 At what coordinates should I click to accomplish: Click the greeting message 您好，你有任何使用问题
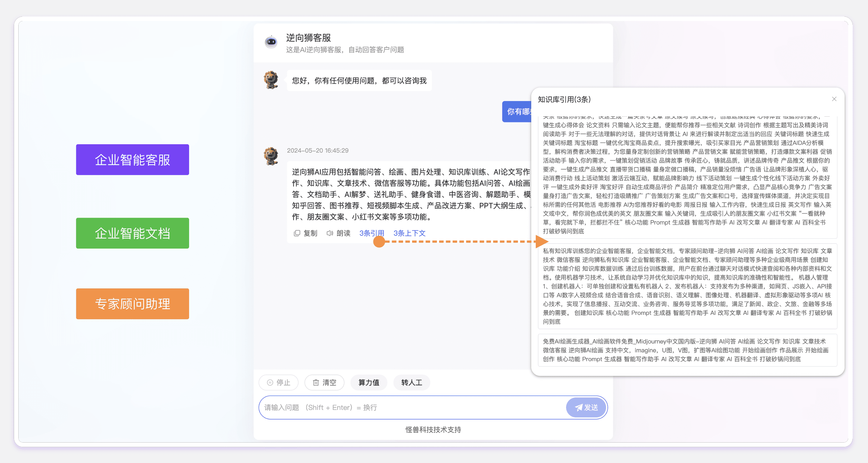coord(359,80)
